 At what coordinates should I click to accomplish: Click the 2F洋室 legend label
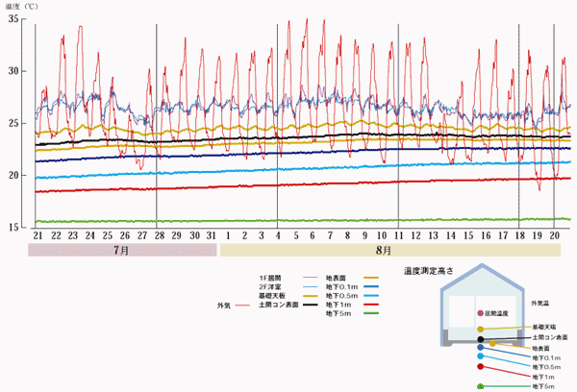(269, 287)
